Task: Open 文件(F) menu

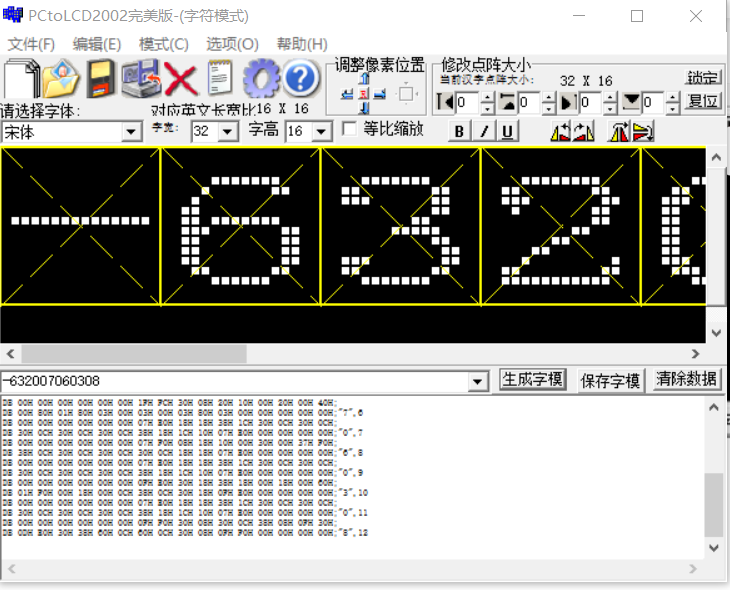Action: coord(31,44)
